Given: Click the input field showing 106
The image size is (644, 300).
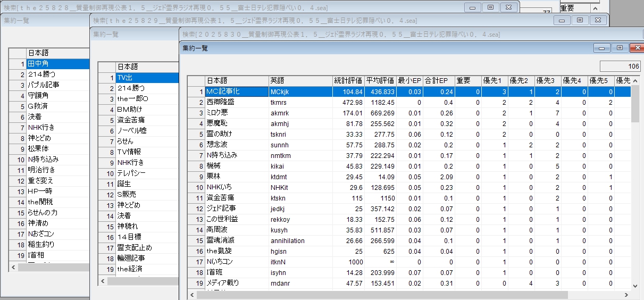Looking at the screenshot, I should (620, 66).
